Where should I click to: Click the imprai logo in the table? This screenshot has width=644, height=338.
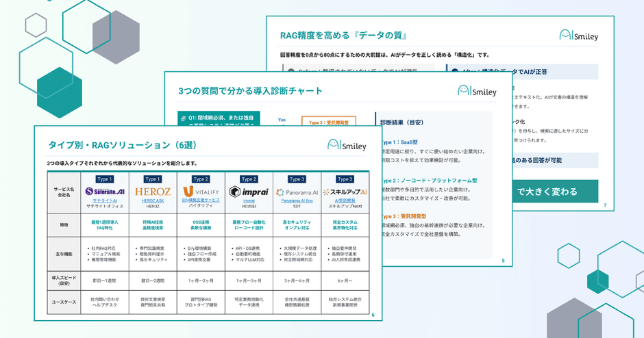pyautogui.click(x=249, y=192)
